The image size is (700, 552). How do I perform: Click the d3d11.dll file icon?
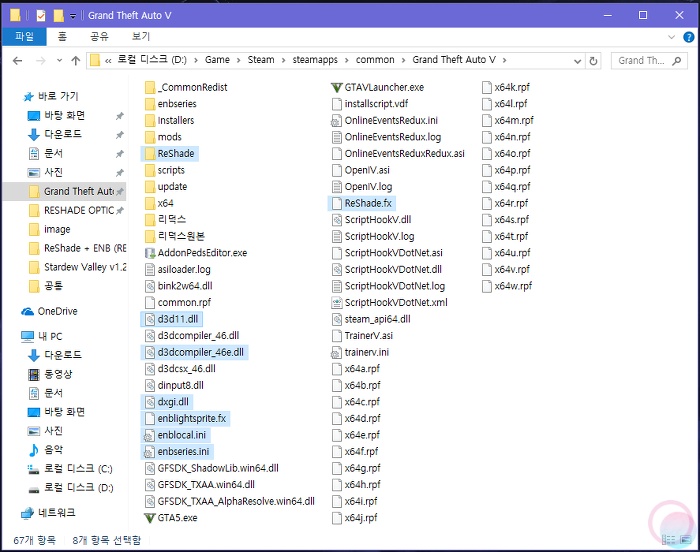[150, 319]
